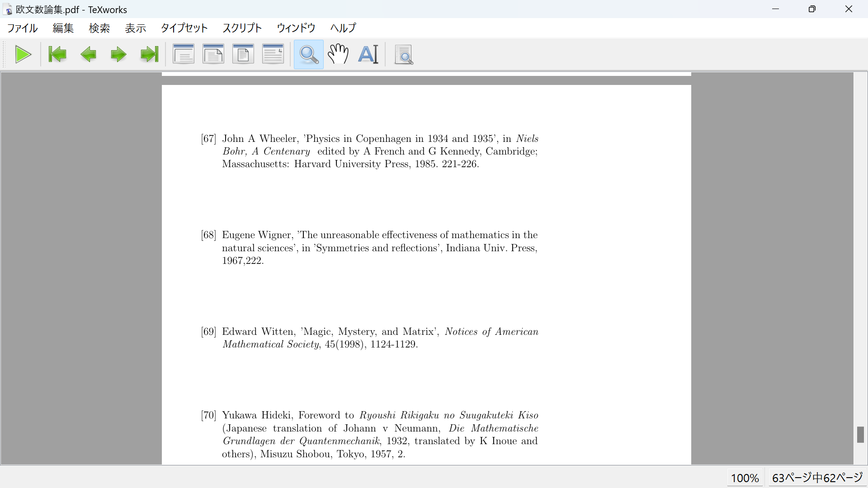Click the TeXworks title bar app icon
Image resolution: width=868 pixels, height=488 pixels.
coord(8,9)
